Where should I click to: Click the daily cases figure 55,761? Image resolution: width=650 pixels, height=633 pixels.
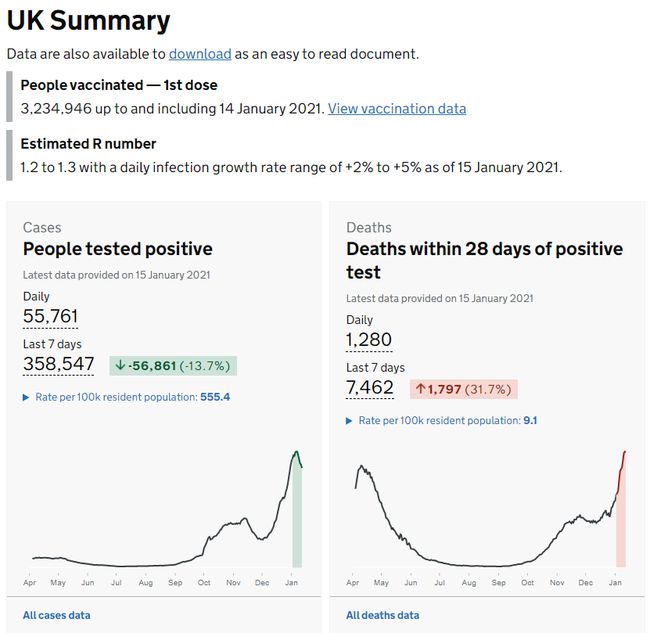[x=50, y=317]
